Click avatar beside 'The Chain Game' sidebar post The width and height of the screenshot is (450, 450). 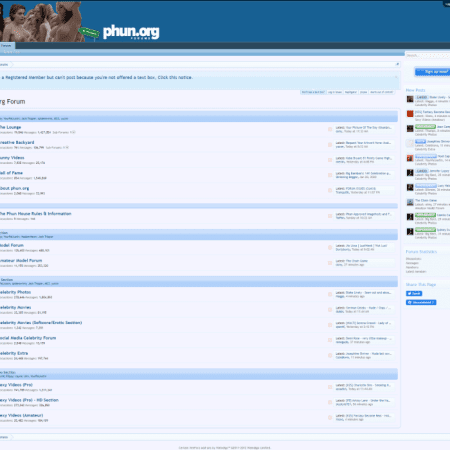click(x=410, y=202)
